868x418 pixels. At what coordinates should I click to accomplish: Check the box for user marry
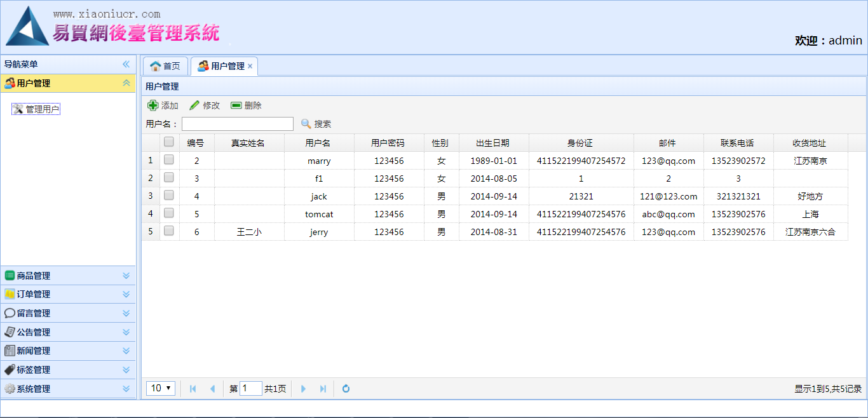click(x=169, y=160)
